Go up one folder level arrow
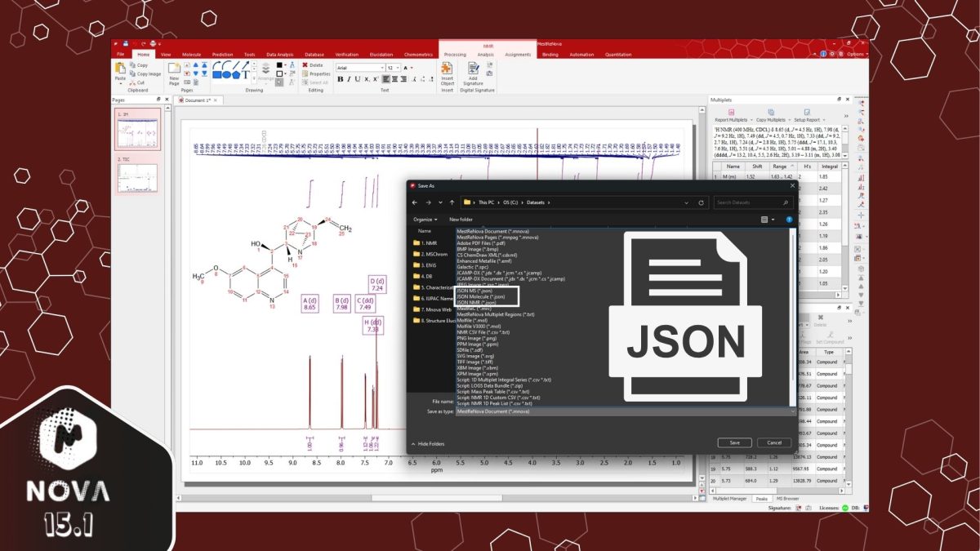The width and height of the screenshot is (980, 551). pos(452,202)
